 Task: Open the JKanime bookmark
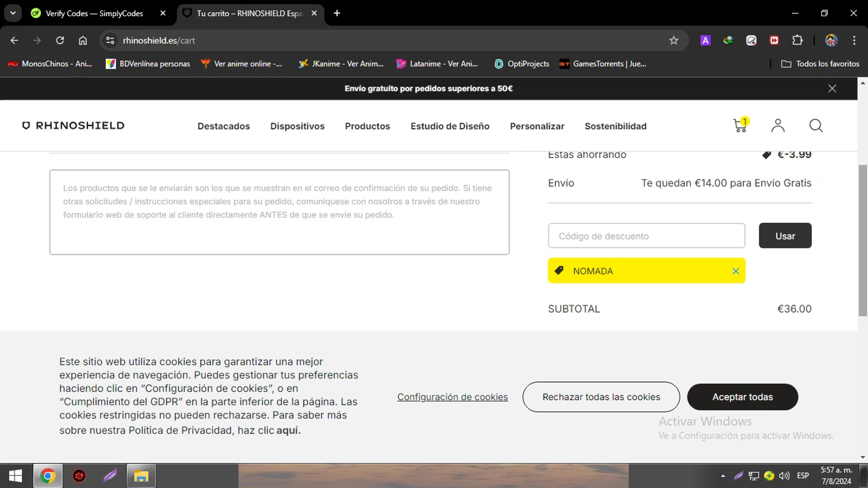click(341, 64)
